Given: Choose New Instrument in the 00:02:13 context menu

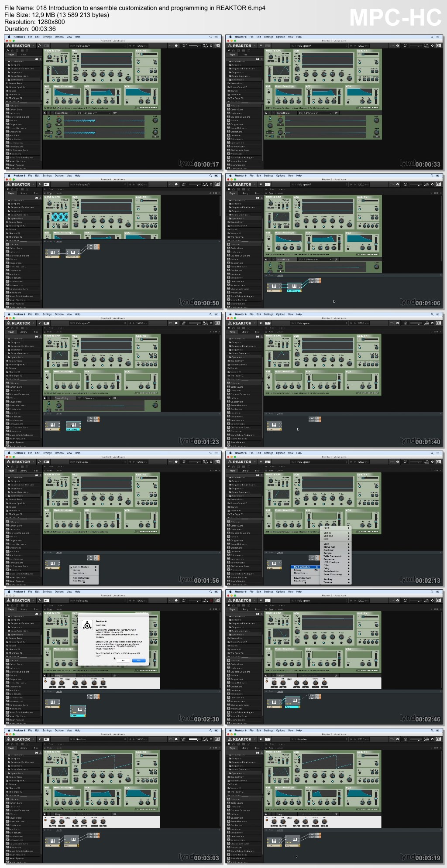Looking at the screenshot, I should (305, 578).
